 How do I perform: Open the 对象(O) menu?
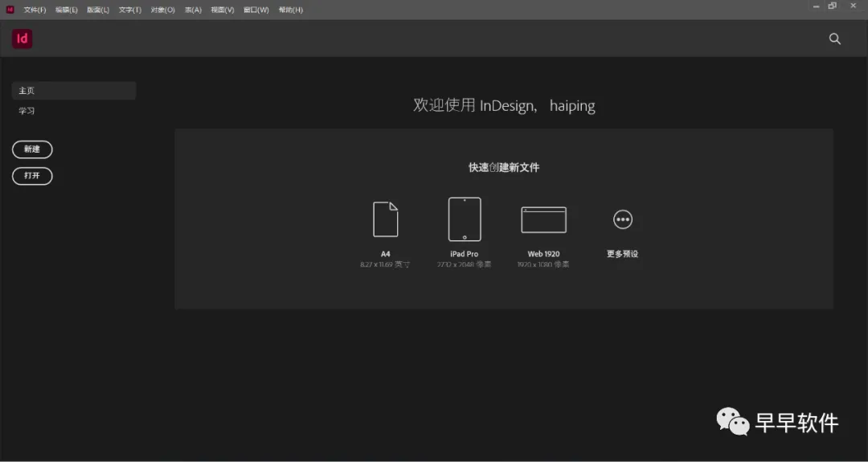tap(162, 10)
